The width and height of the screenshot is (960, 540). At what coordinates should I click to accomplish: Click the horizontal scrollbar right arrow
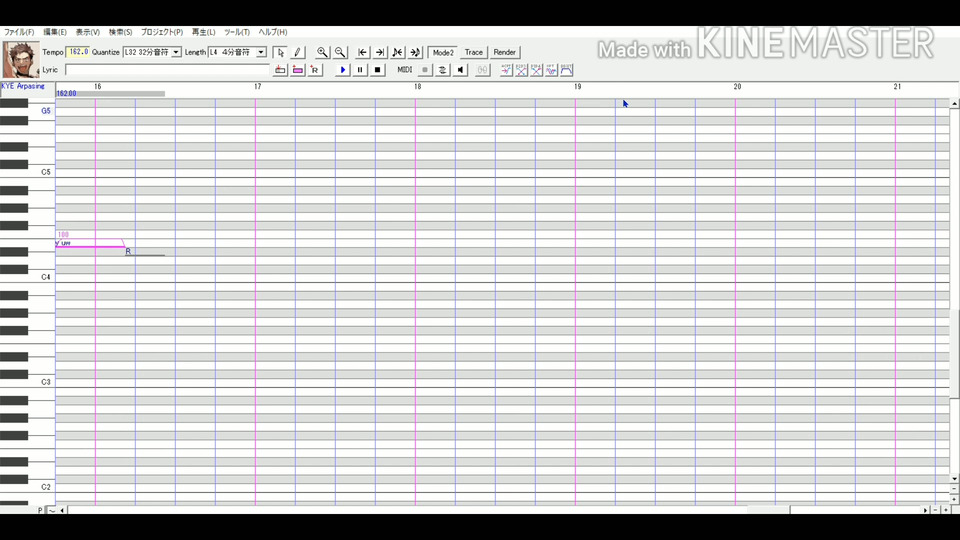tap(925, 510)
